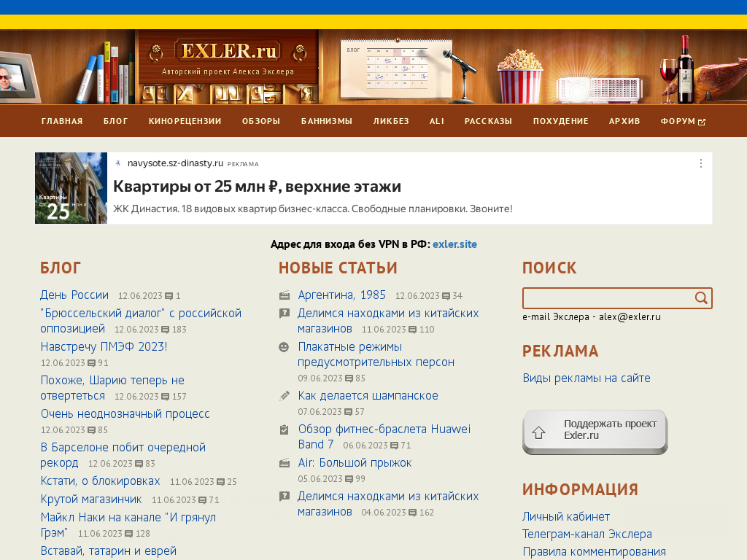Open the ЛИКБЕЗ menu item
The width and height of the screenshot is (747, 560).
(391, 121)
